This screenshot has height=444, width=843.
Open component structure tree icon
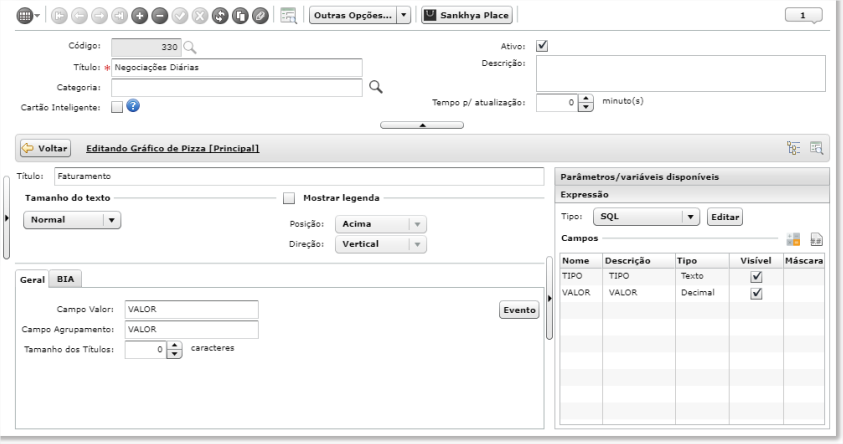tap(794, 148)
